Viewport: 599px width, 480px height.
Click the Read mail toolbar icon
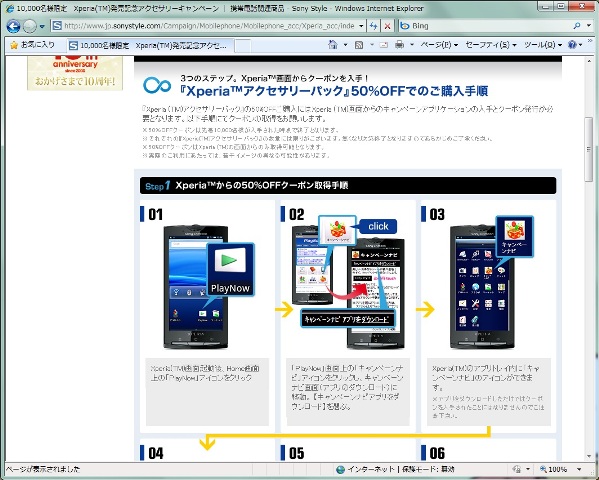pos(384,45)
